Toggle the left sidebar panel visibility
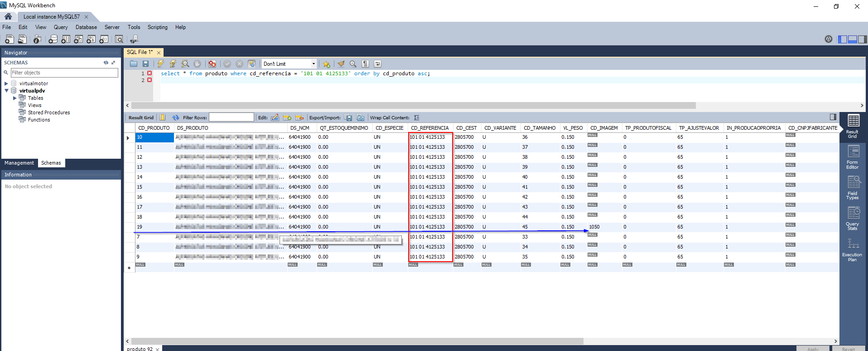Image resolution: width=868 pixels, height=351 pixels. [x=843, y=39]
